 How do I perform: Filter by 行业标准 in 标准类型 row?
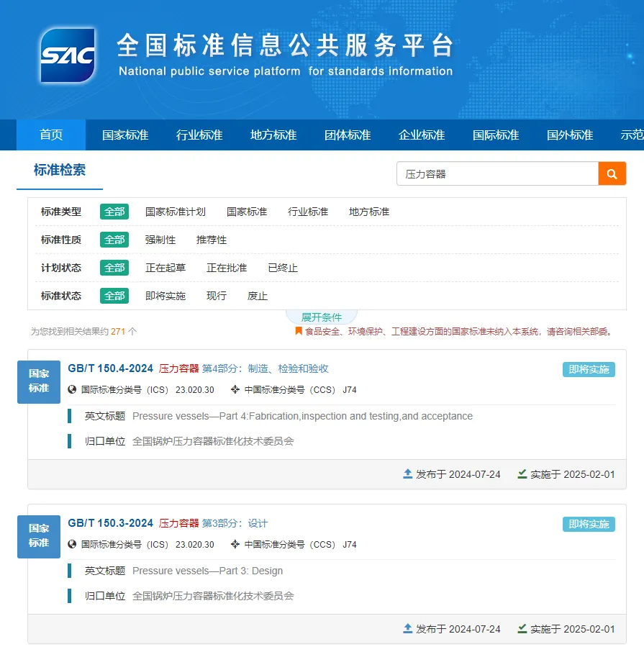tap(308, 212)
